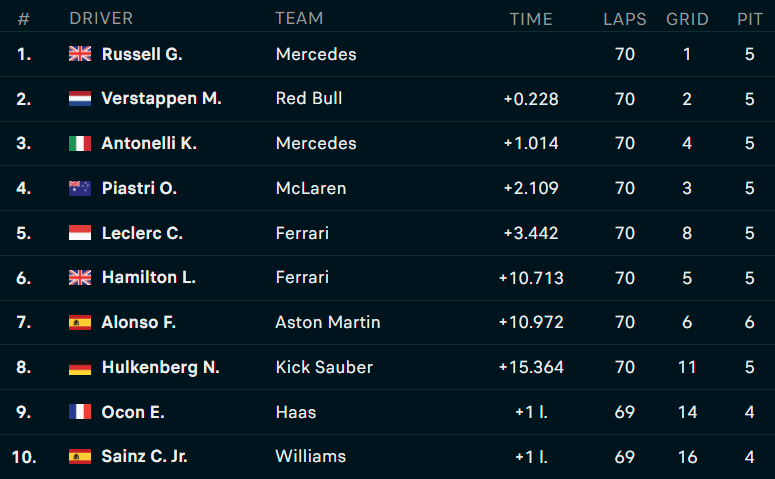Image resolution: width=775 pixels, height=479 pixels.
Task: Sort by the LAPS column header
Action: pyautogui.click(x=625, y=19)
